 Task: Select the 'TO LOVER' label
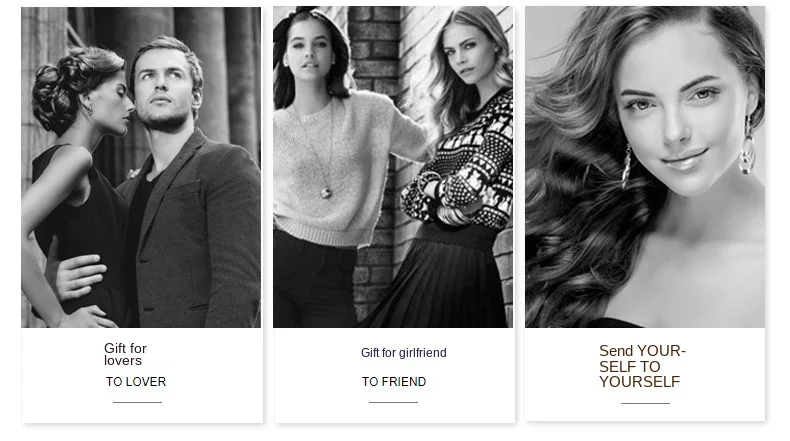tap(136, 382)
